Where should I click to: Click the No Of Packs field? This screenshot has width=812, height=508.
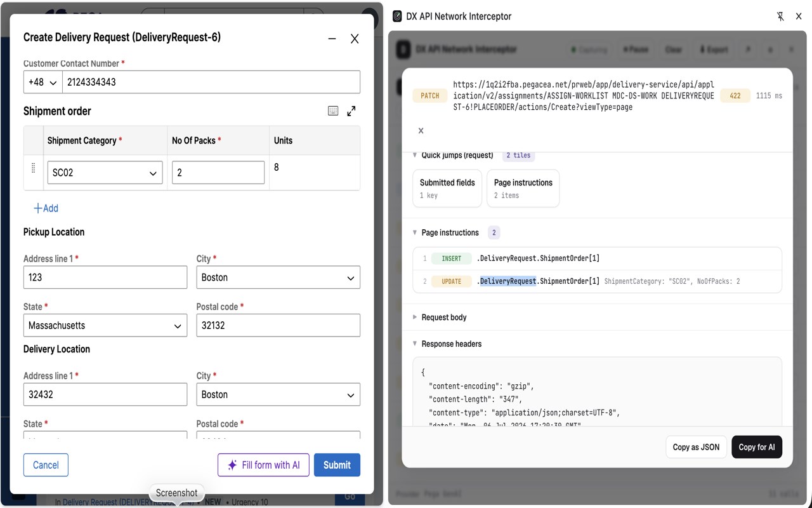(x=218, y=173)
